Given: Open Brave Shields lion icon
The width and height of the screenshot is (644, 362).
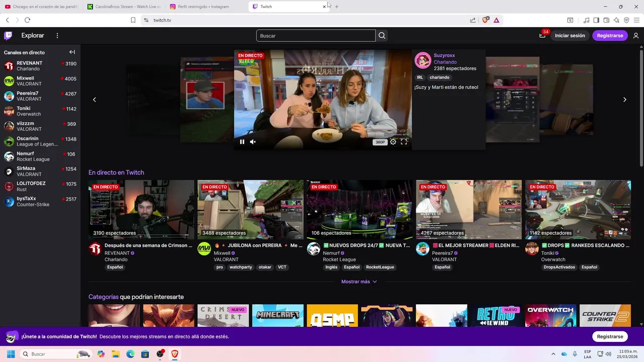Looking at the screenshot, I should click(485, 20).
